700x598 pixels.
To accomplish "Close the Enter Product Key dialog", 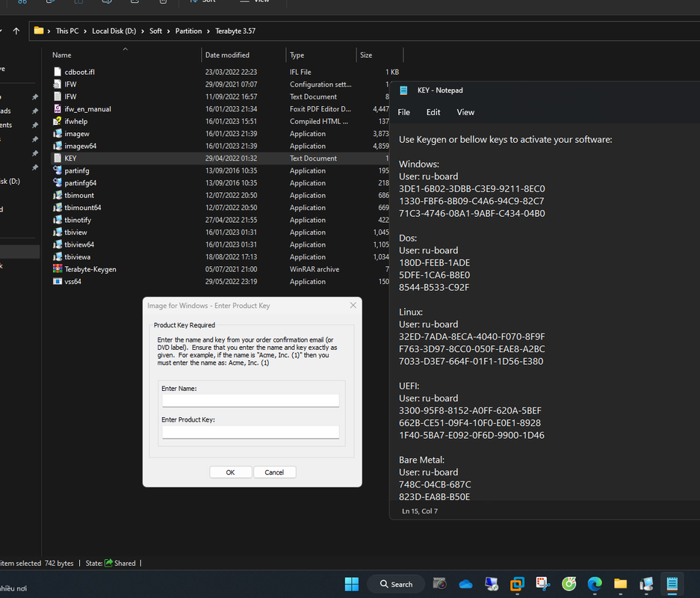I will [353, 305].
